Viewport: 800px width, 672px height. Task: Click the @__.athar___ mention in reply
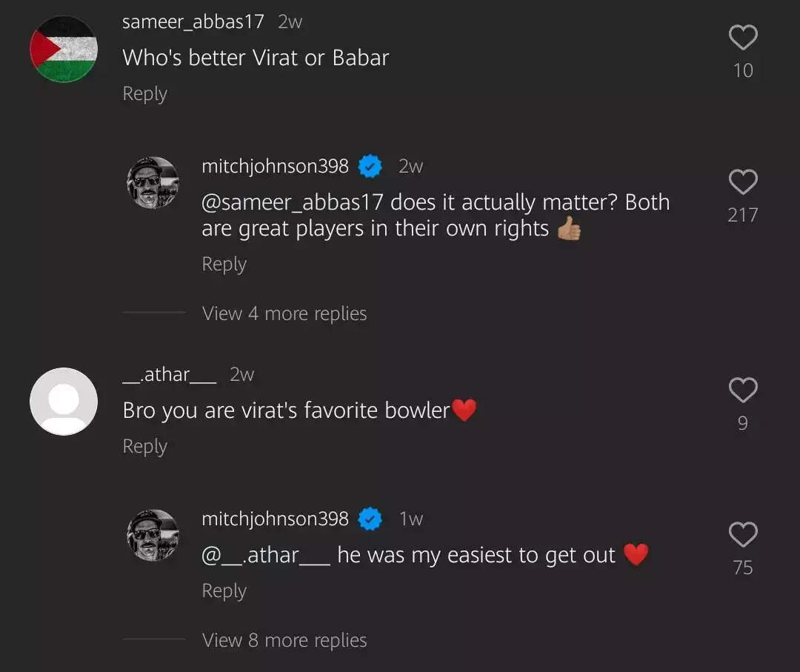[266, 555]
